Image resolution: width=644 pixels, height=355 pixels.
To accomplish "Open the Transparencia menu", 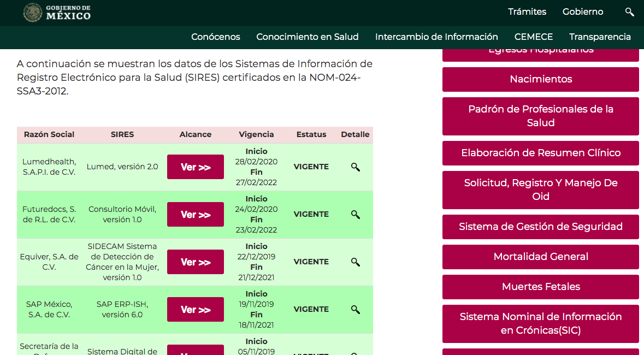I will (x=600, y=37).
